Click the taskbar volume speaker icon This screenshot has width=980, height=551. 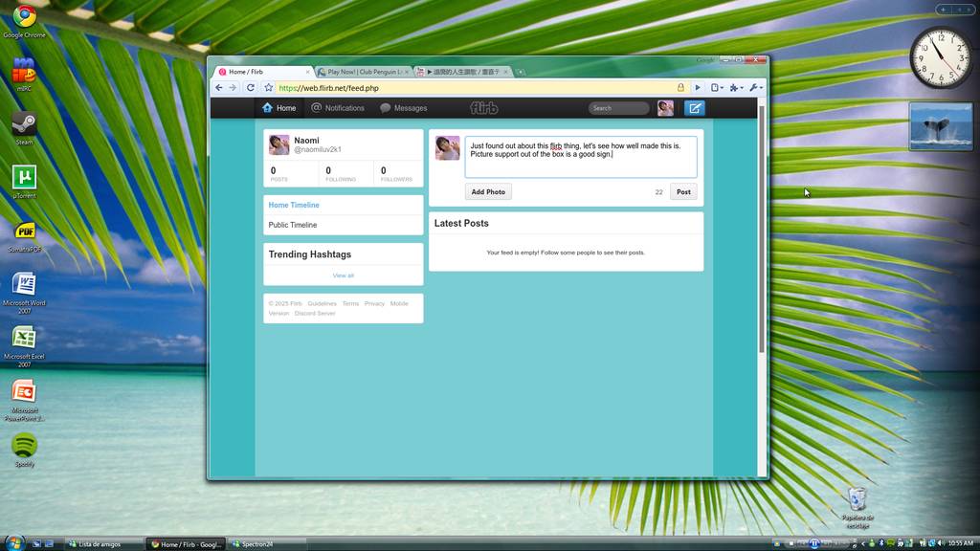tap(941, 543)
